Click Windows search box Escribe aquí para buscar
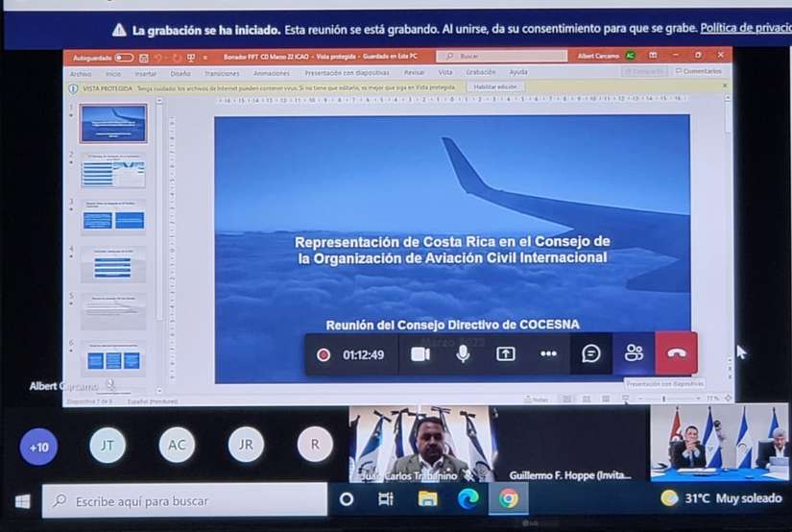Screen dimensions: 792x532 click(185, 500)
